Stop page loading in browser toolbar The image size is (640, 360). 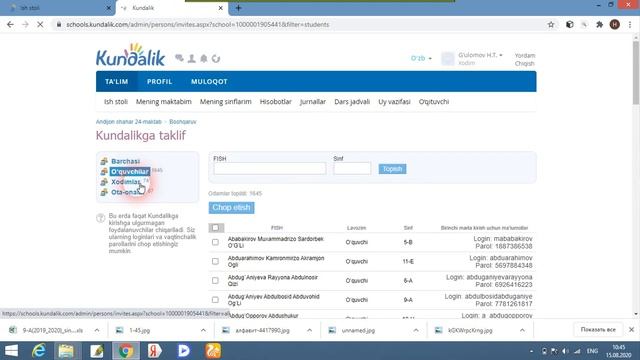click(40, 24)
